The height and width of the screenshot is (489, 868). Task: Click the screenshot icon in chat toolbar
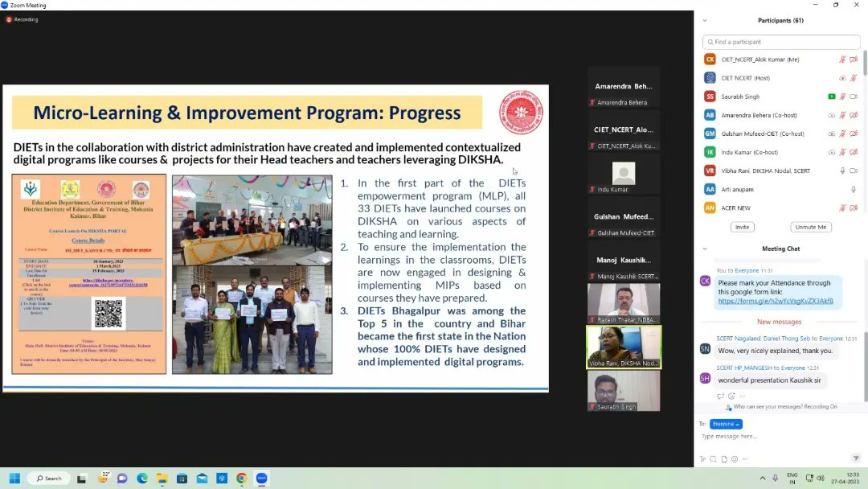(713, 459)
